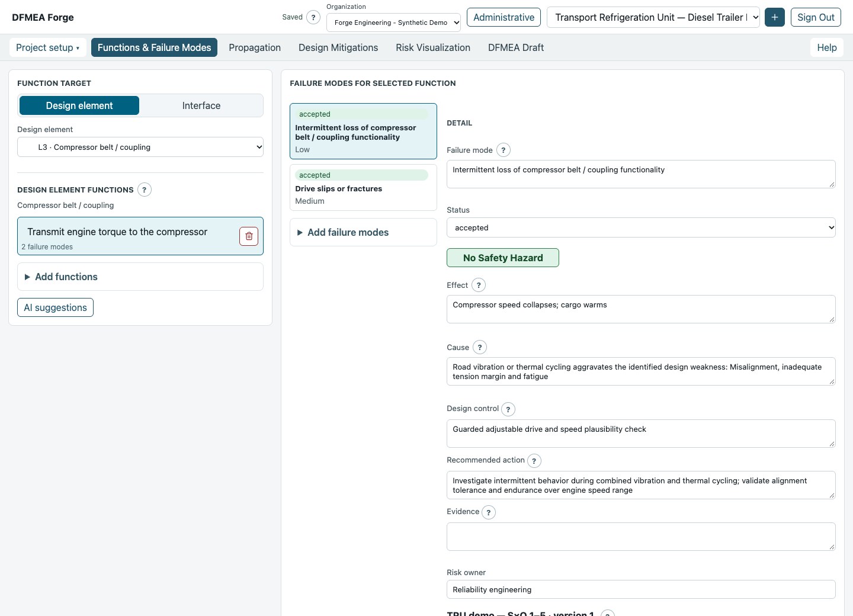Select the Design element toggle option

[x=79, y=105]
